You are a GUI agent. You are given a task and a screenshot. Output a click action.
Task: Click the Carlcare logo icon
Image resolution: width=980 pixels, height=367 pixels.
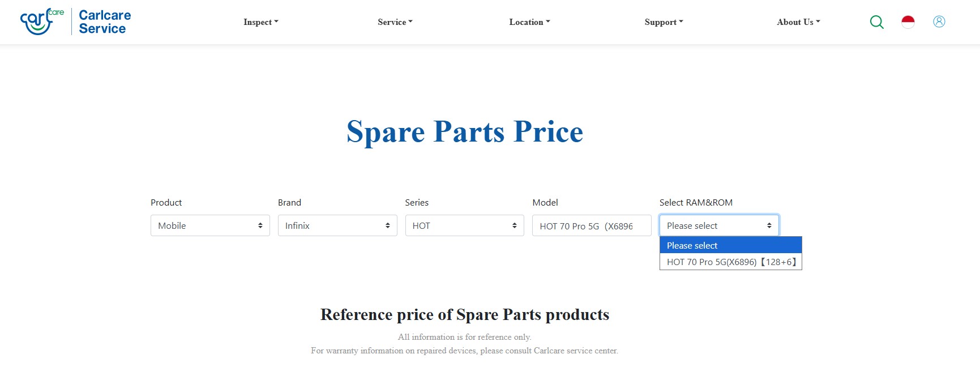coord(41,22)
